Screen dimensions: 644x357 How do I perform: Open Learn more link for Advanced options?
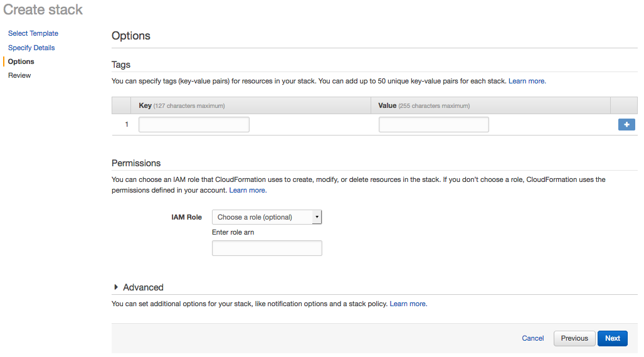[x=408, y=304]
